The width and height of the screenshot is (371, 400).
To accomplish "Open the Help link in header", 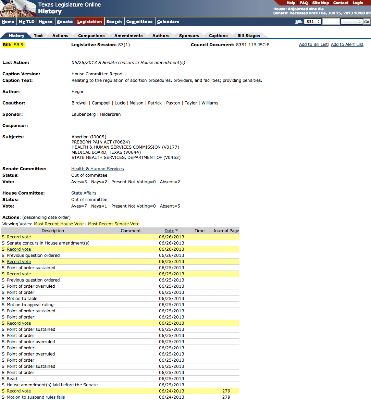I will [291, 3].
